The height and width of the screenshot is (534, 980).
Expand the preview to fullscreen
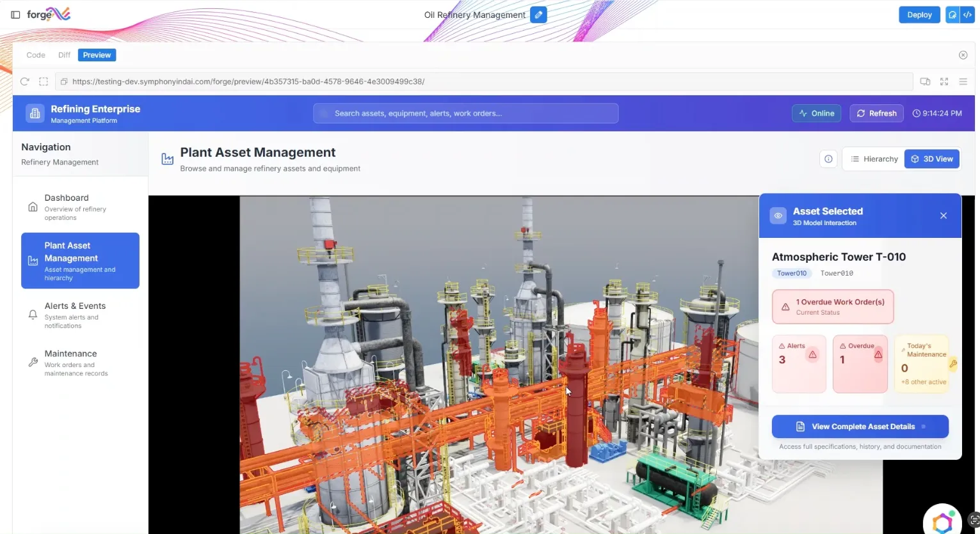coord(944,81)
